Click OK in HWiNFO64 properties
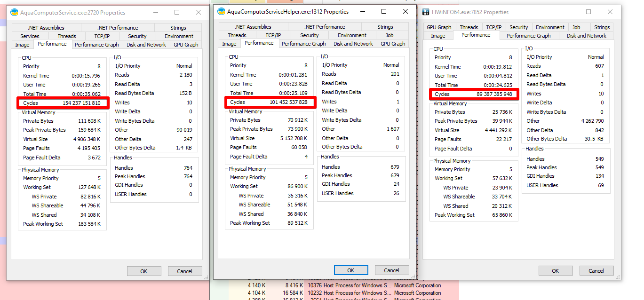The image size is (644, 300). click(x=556, y=271)
